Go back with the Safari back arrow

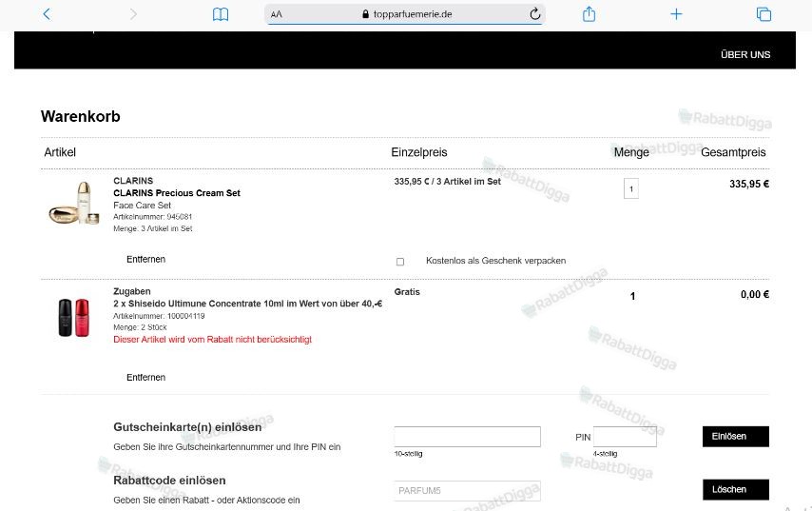pos(47,14)
